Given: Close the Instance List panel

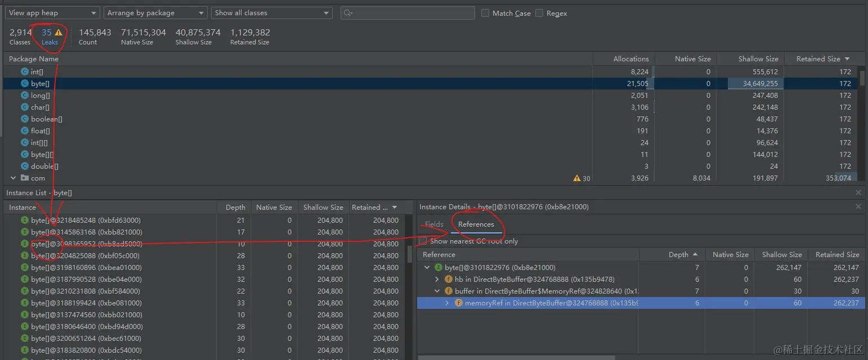Looking at the screenshot, I should (x=858, y=192).
